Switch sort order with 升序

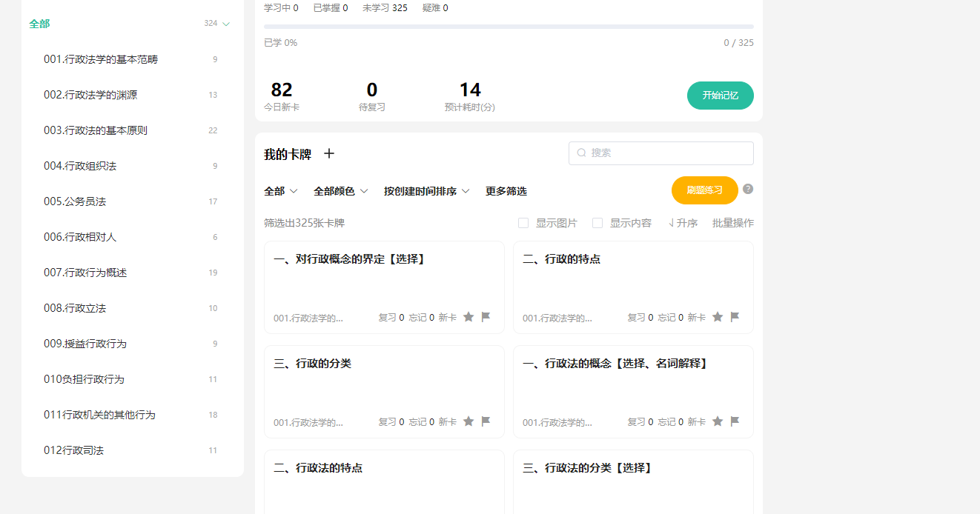[x=683, y=223]
